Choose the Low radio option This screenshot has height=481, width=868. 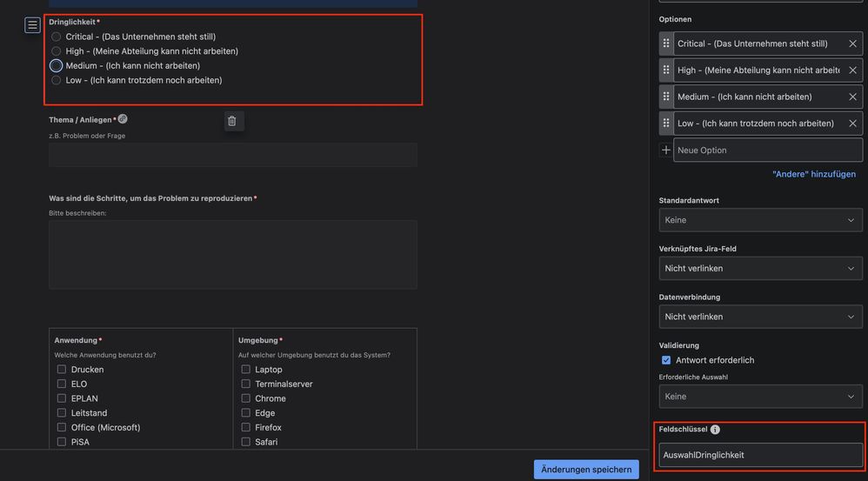56,80
